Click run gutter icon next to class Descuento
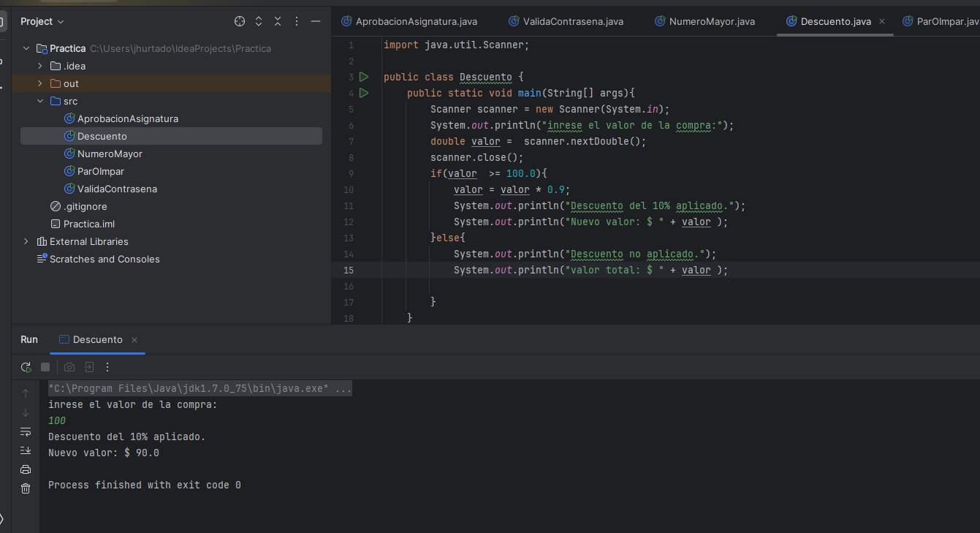The height and width of the screenshot is (533, 980). point(364,77)
